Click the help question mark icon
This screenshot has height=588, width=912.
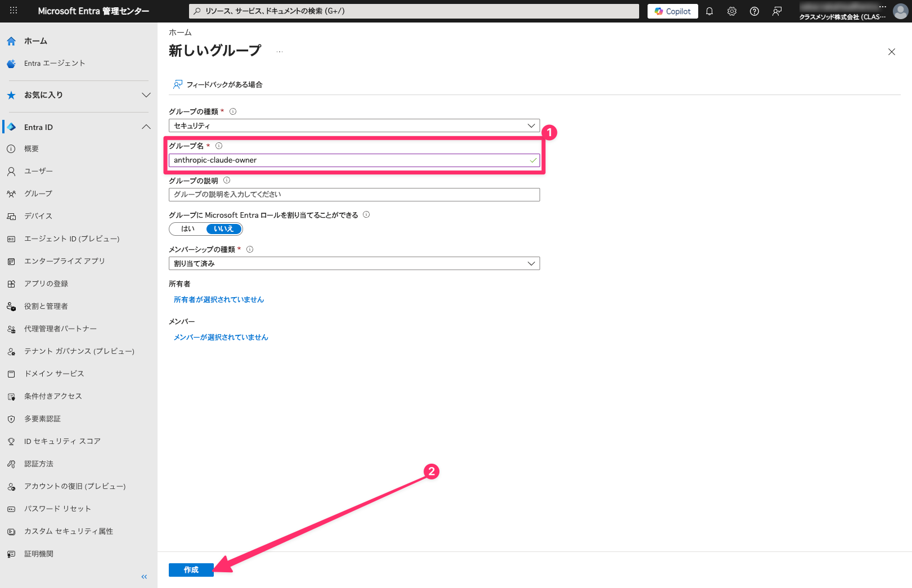(x=754, y=11)
